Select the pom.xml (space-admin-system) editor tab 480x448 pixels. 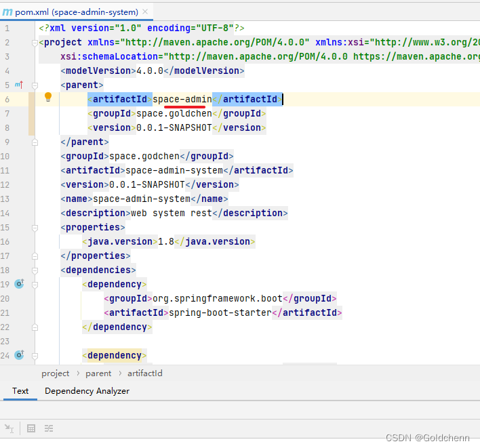[77, 12]
